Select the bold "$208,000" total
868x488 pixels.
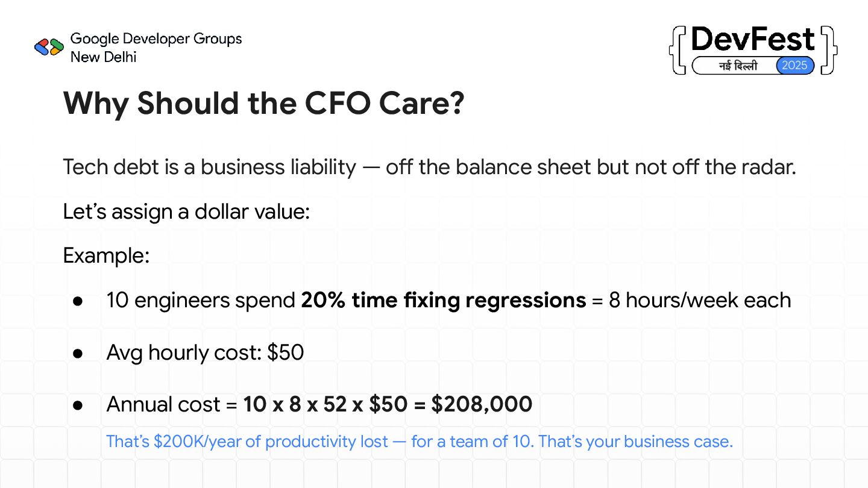coord(482,405)
